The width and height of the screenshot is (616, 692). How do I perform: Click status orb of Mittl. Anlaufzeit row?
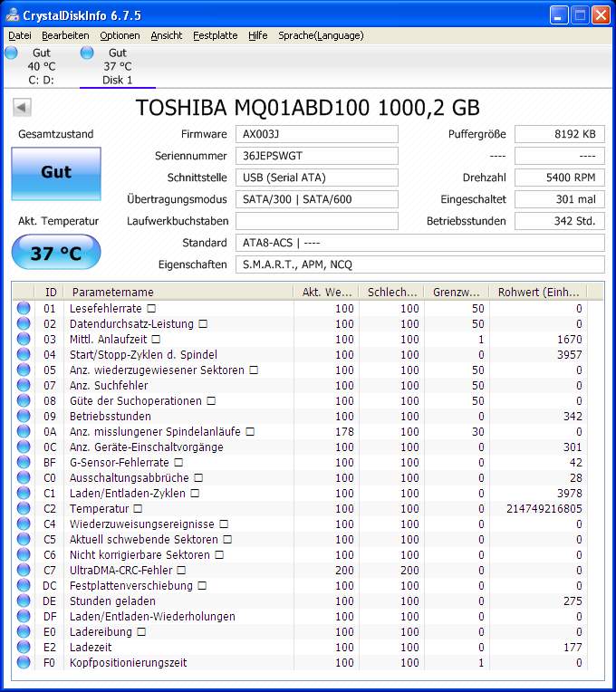click(24, 339)
